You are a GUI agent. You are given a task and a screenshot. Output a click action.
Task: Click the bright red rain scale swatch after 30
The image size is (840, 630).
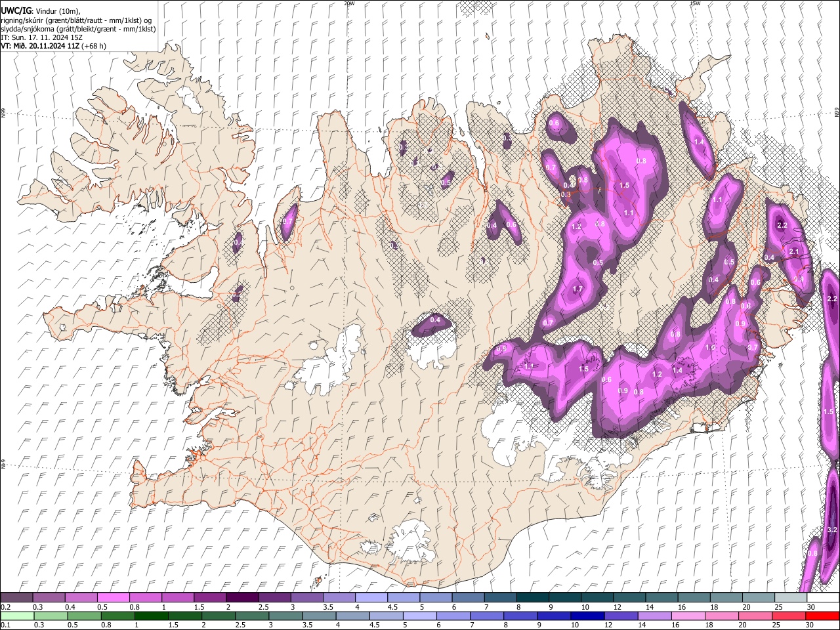coord(822,616)
